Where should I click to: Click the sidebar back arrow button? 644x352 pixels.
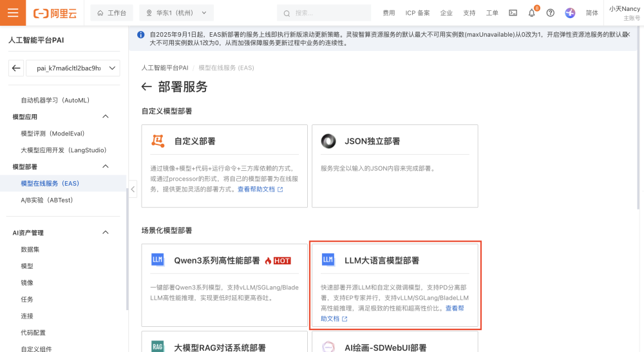(16, 68)
